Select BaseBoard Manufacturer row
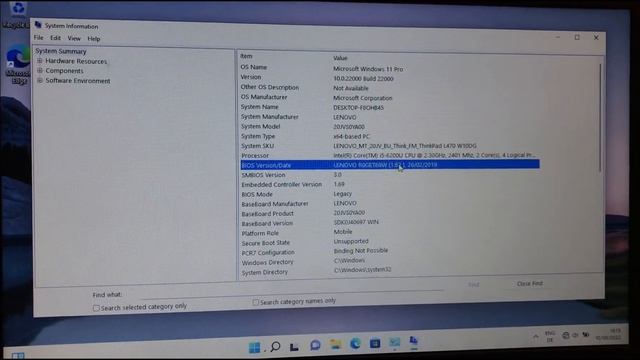640x360 pixels. [390, 204]
